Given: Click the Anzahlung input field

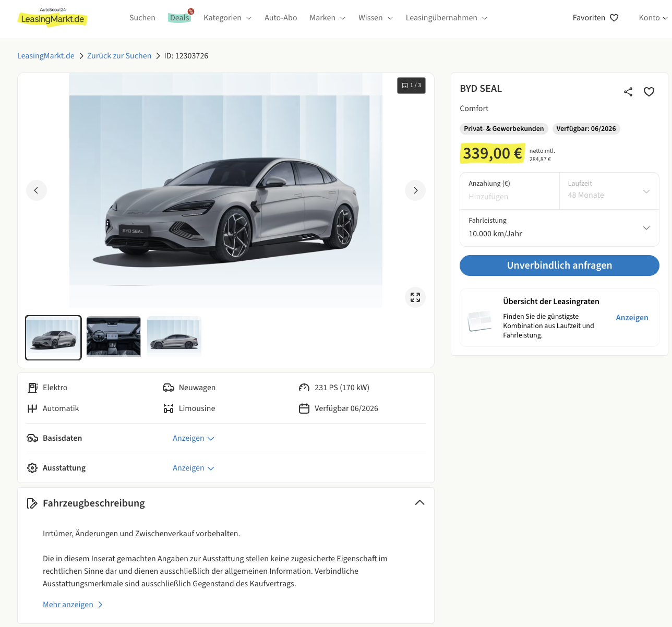Looking at the screenshot, I should 509,196.
